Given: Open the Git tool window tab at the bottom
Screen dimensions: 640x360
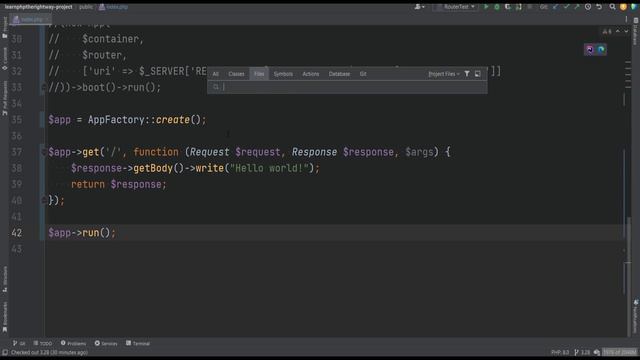Looking at the screenshot, I should pos(19,343).
